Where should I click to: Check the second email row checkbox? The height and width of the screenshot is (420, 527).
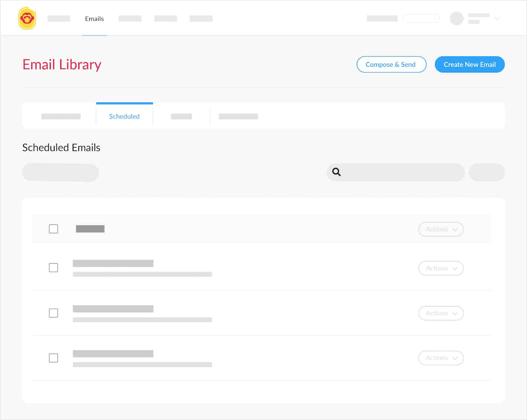pos(53,313)
